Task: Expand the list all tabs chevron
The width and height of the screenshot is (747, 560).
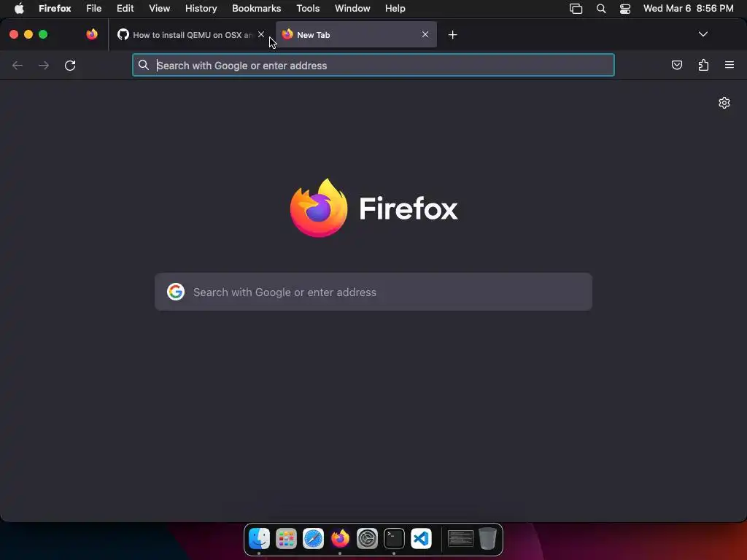Action: tap(703, 34)
